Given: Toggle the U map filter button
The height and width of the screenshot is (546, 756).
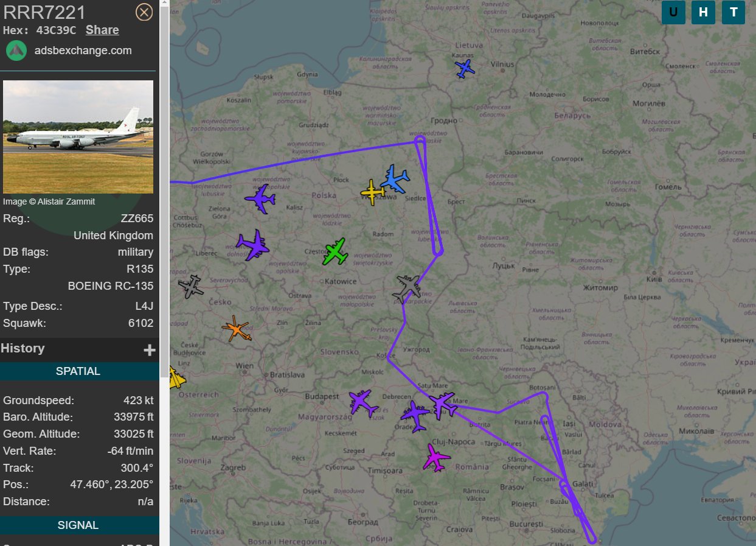Looking at the screenshot, I should point(673,12).
